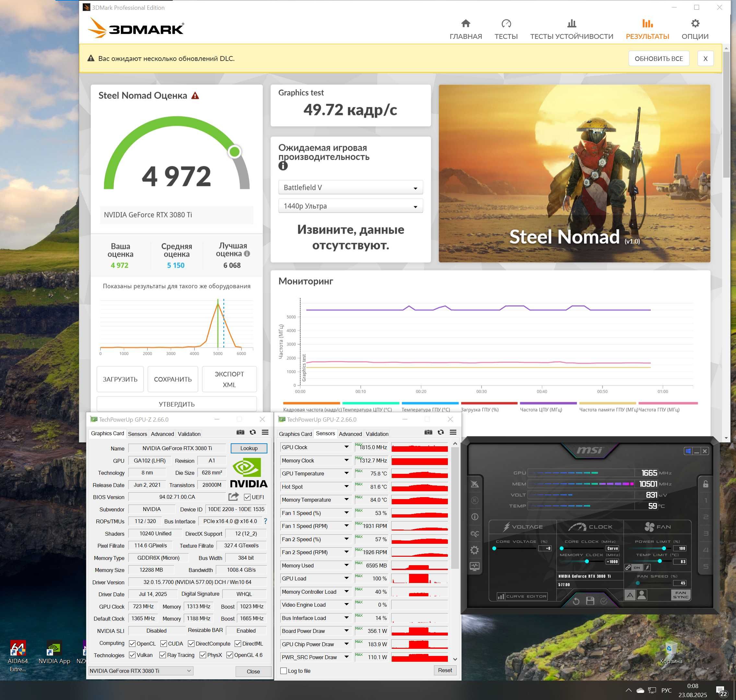This screenshot has width=736, height=700.
Task: Save Afterburner settings with floppy icon
Action: click(x=590, y=601)
